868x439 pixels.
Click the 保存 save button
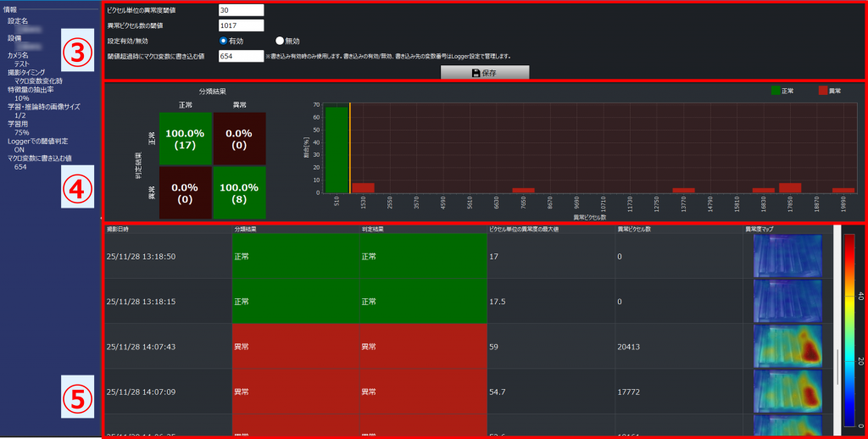(x=485, y=73)
